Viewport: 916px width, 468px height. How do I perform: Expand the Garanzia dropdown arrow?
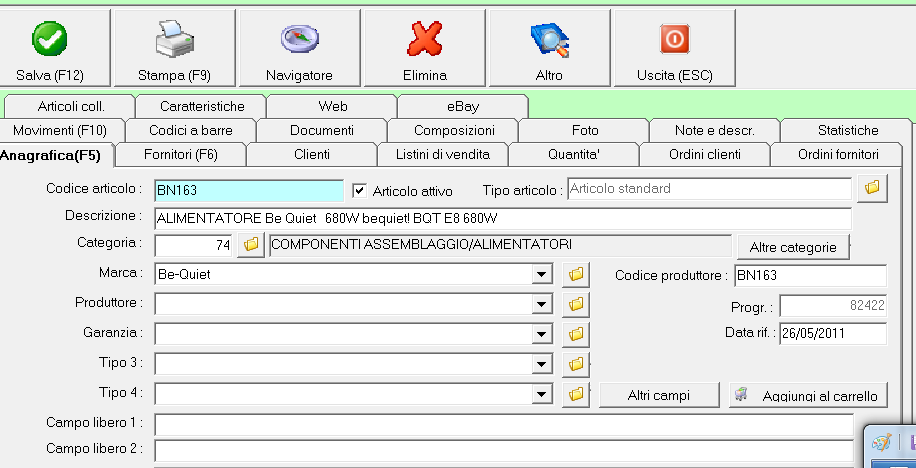[x=542, y=334]
